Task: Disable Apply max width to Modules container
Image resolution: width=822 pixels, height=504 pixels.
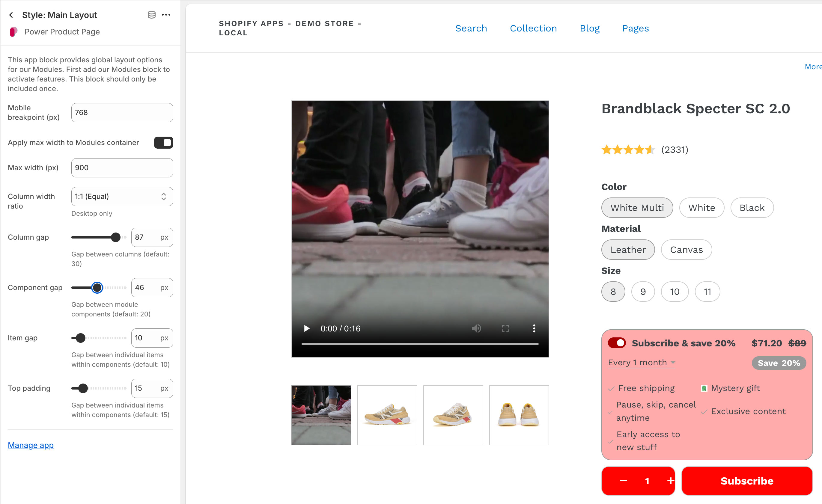Action: tap(163, 142)
